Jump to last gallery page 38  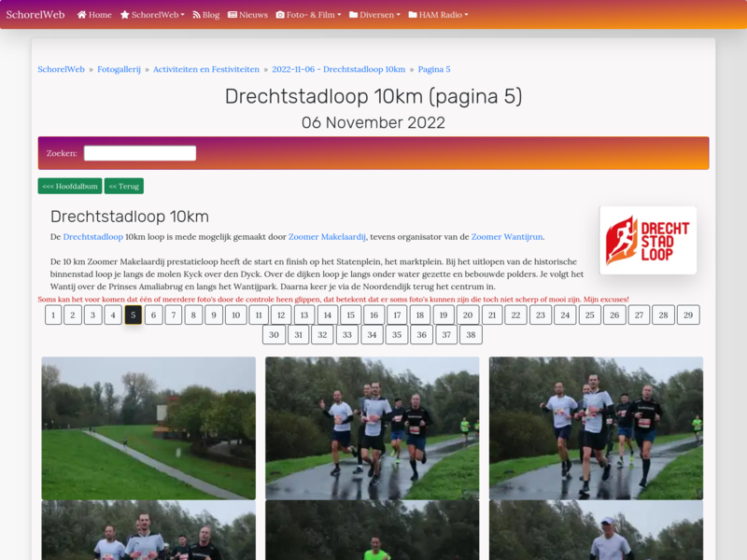[x=471, y=335]
